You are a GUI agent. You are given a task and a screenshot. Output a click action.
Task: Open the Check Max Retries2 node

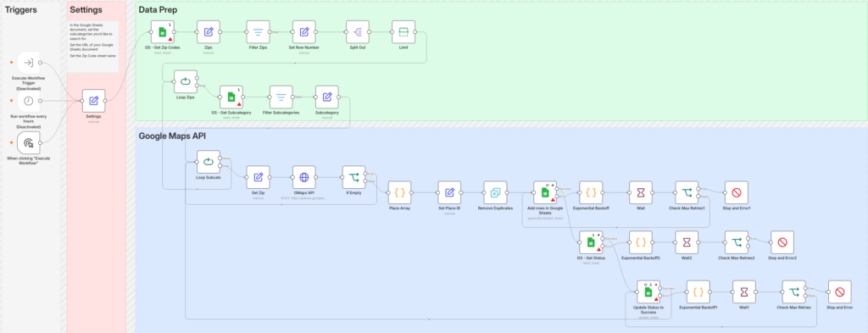click(x=737, y=242)
